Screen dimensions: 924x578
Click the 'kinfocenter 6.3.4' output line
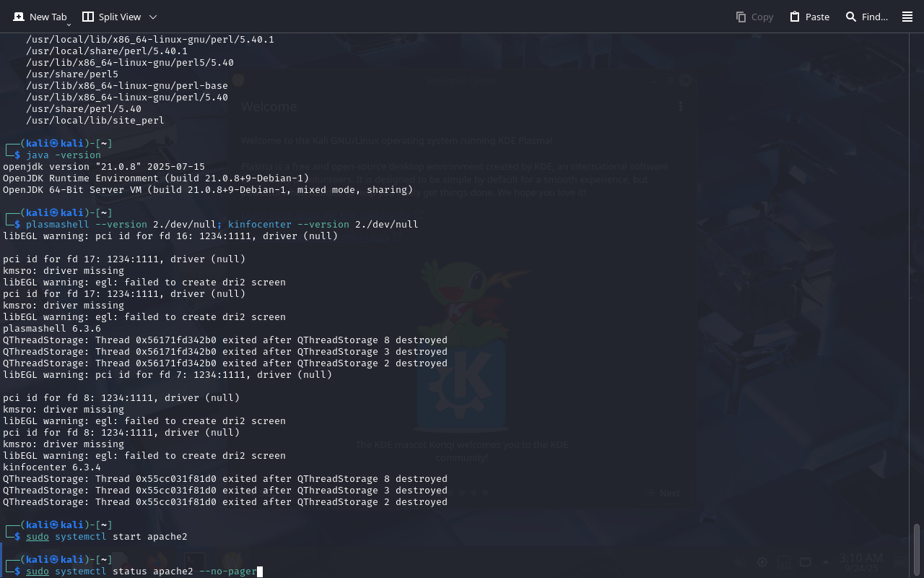click(52, 467)
